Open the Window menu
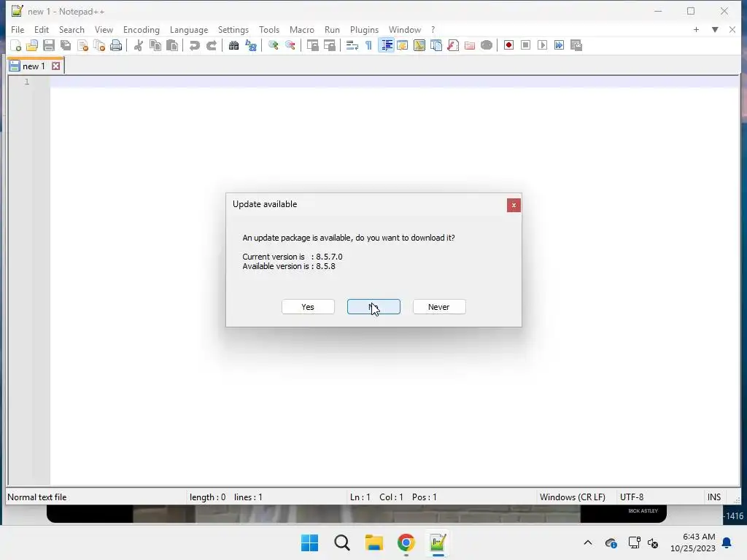The height and width of the screenshot is (560, 747). (404, 29)
